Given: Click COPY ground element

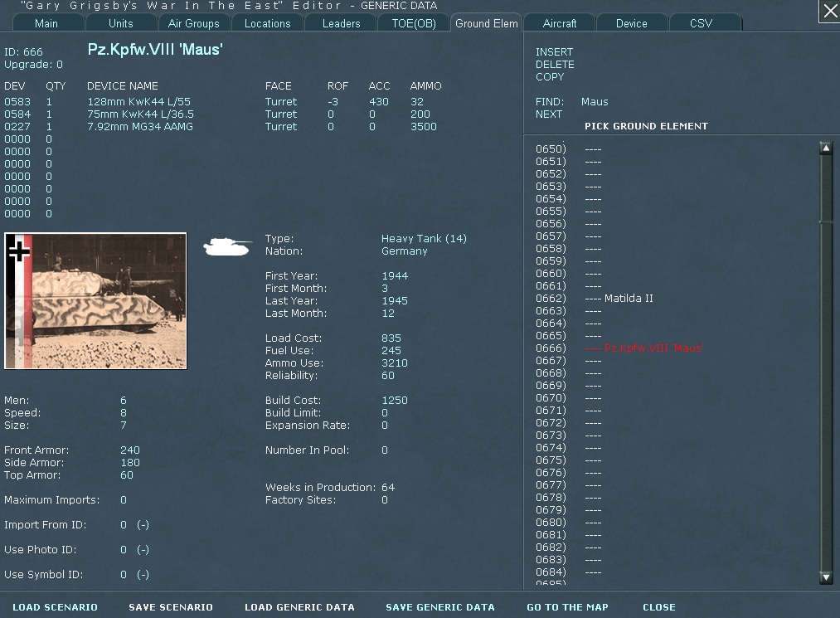Looking at the screenshot, I should 550,76.
